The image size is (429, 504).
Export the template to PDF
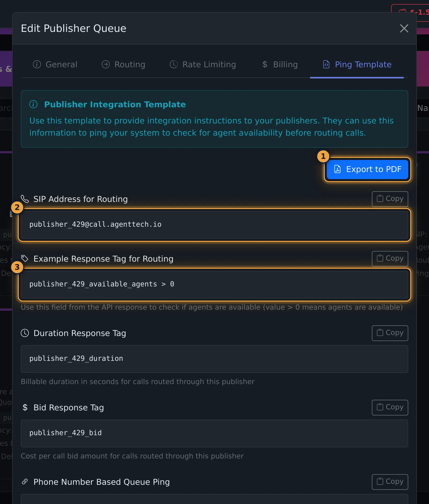pos(367,169)
